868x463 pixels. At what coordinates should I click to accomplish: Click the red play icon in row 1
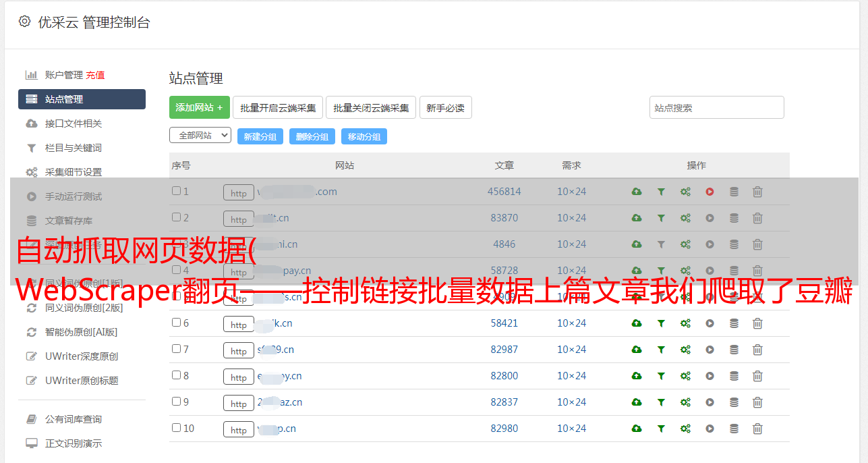click(710, 192)
